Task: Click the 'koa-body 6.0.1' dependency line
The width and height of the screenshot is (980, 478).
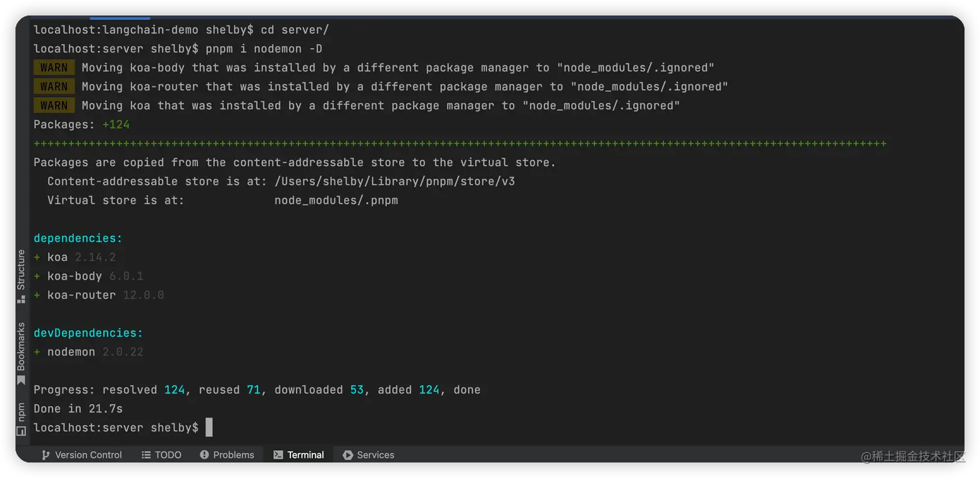Action: pyautogui.click(x=88, y=276)
